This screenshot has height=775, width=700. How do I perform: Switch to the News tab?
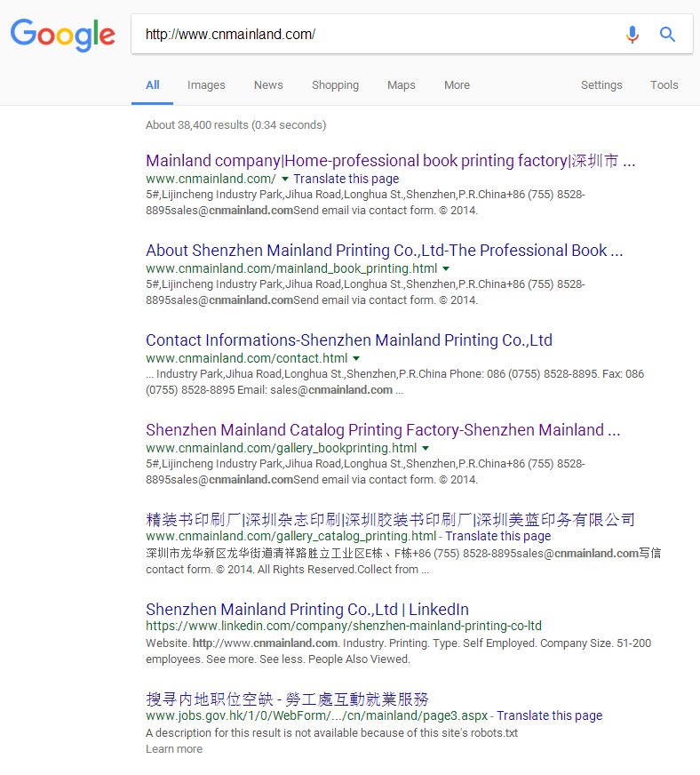tap(268, 85)
